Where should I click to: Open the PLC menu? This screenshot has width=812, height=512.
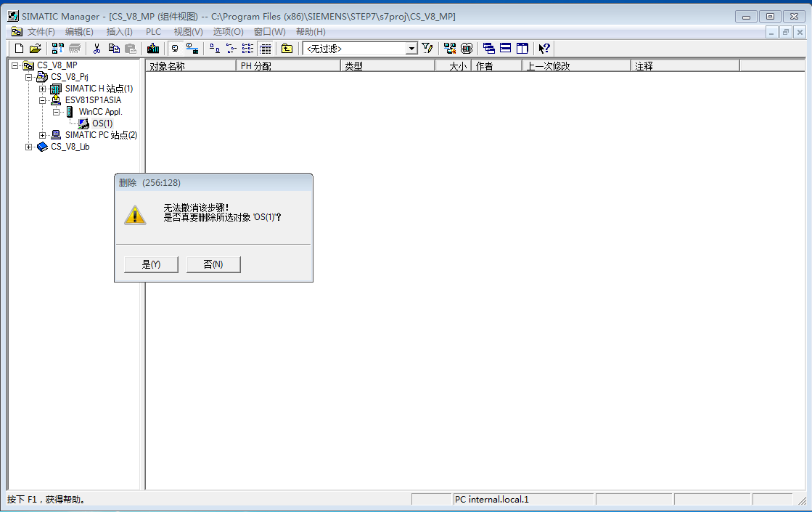153,32
